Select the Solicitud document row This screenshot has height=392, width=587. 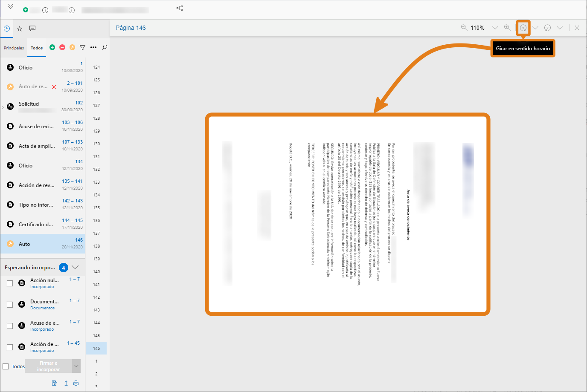43,107
